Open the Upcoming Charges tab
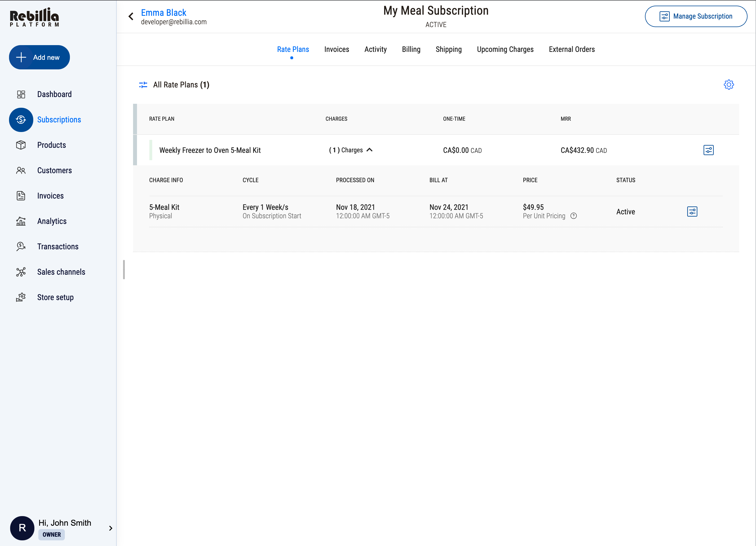This screenshot has width=756, height=546. pos(505,49)
